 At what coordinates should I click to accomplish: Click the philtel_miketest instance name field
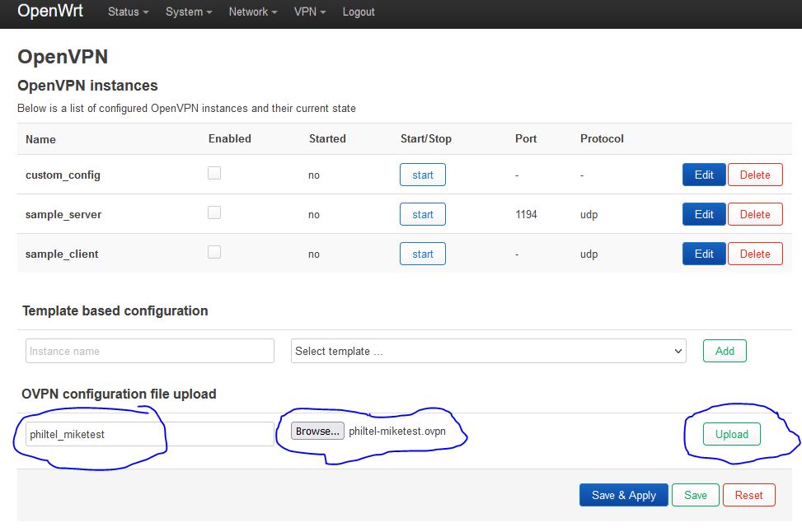pyautogui.click(x=150, y=434)
